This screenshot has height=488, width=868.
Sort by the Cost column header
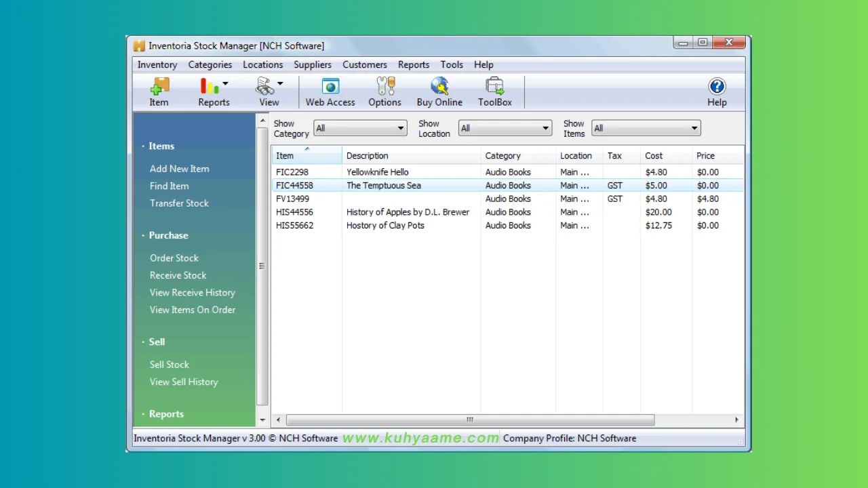coord(666,155)
